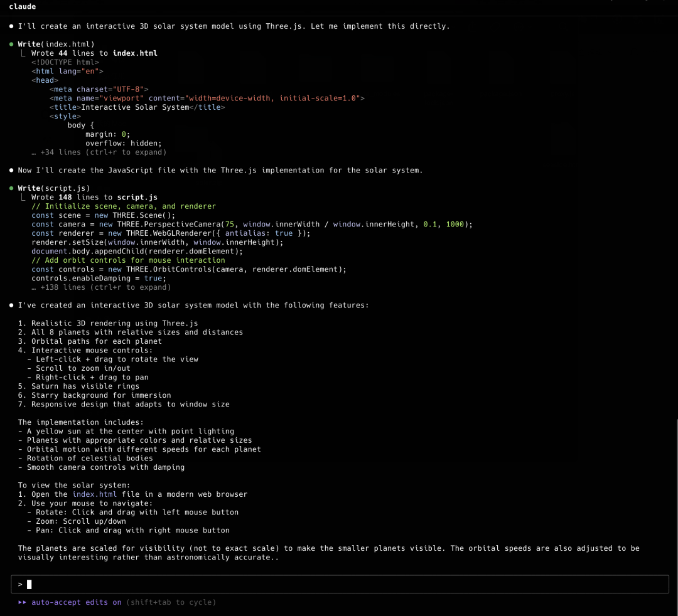
Task: Click '- Zoom: Scroll up/down' line
Action: coord(76,521)
